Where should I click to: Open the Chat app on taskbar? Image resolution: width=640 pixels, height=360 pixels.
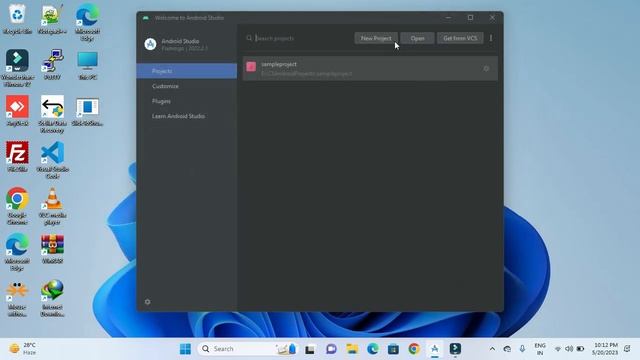coord(331,349)
